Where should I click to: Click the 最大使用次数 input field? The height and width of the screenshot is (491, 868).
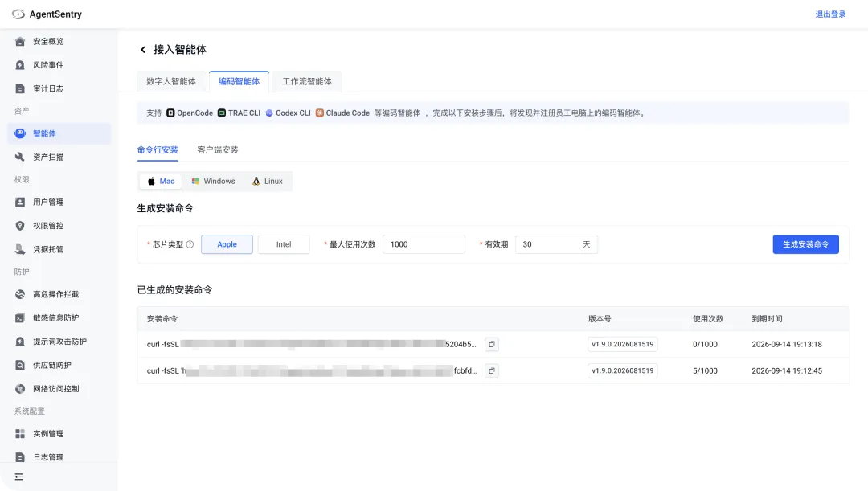click(424, 244)
